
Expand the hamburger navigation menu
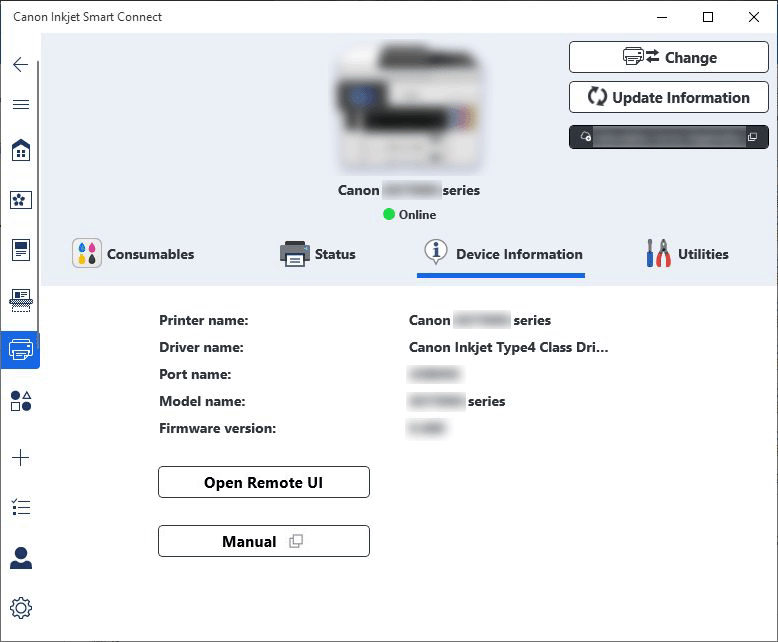pos(20,105)
